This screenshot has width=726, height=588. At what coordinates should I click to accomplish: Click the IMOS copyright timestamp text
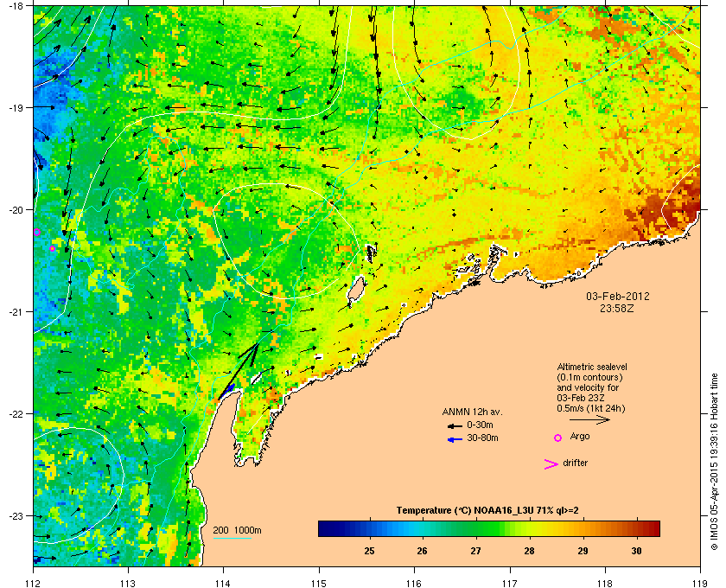[x=714, y=462]
